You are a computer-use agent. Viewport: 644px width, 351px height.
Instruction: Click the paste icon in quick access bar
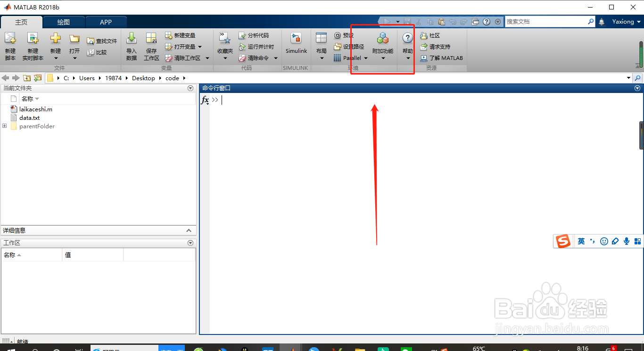click(441, 22)
